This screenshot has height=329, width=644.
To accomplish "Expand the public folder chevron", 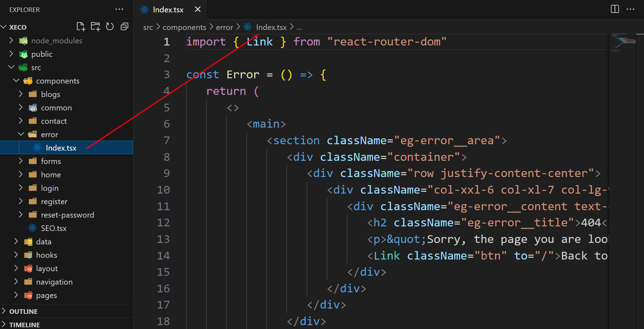I will pyautogui.click(x=11, y=54).
